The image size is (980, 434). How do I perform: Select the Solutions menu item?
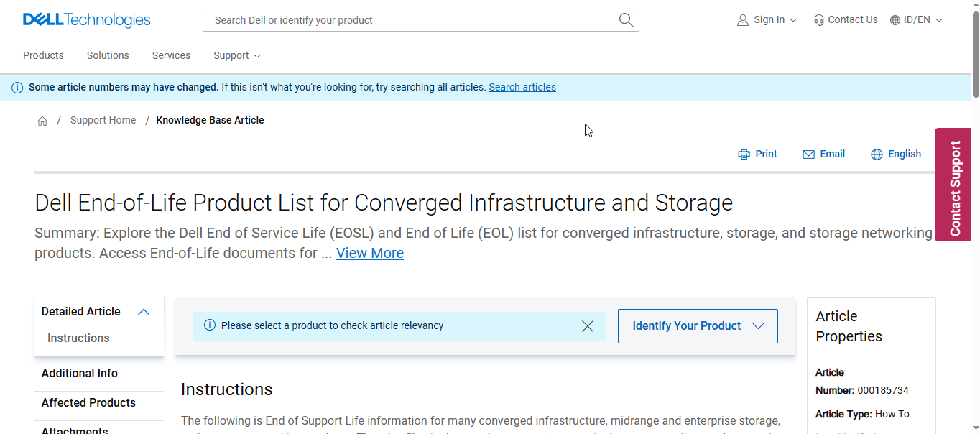[108, 55]
